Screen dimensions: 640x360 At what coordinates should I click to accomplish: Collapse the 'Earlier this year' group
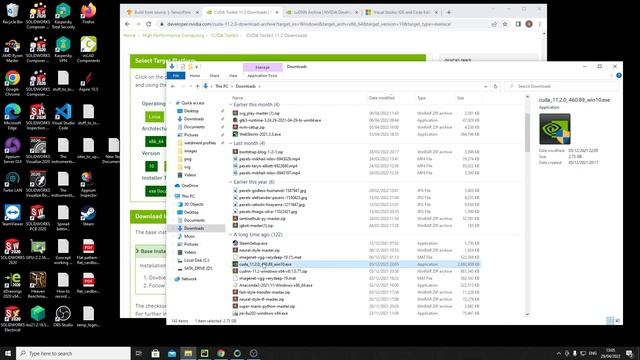pos(230,182)
